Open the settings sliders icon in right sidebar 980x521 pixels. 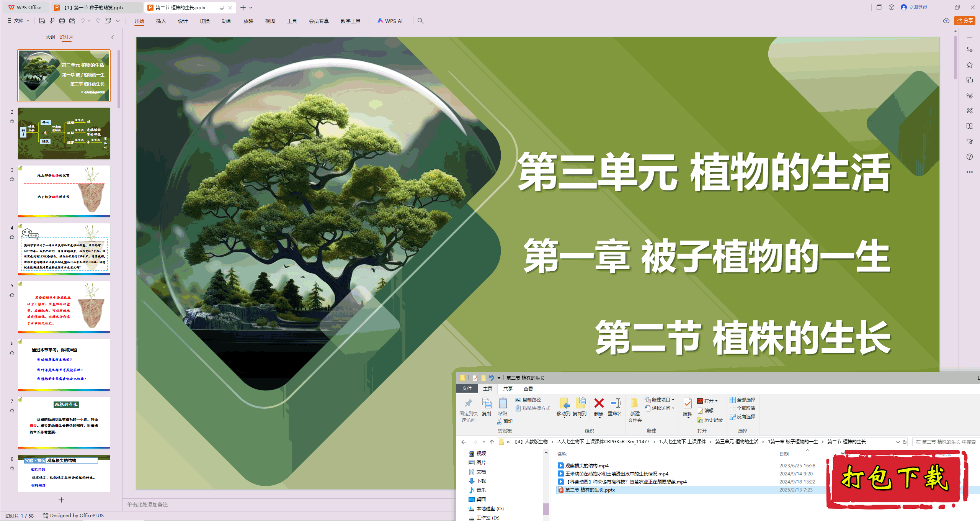point(970,49)
